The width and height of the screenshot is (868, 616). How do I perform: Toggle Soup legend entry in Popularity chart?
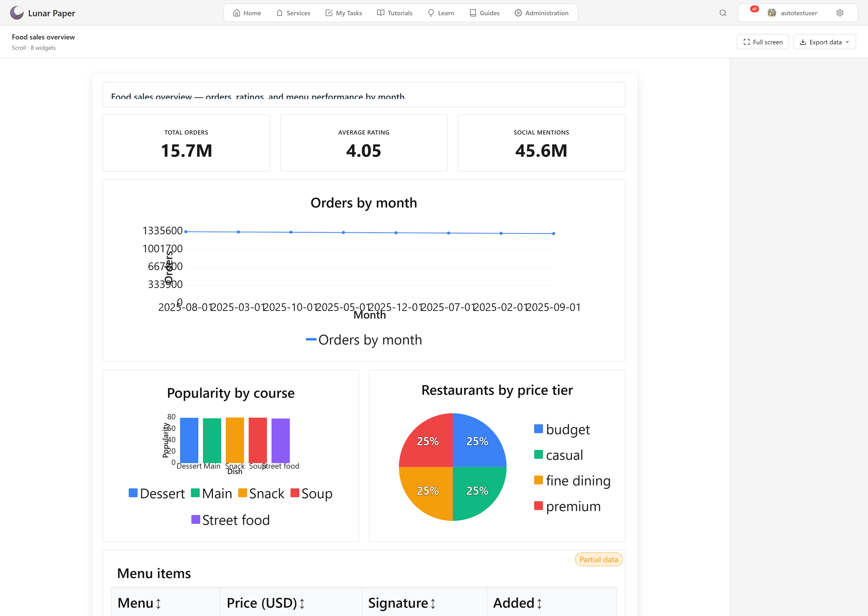click(312, 494)
